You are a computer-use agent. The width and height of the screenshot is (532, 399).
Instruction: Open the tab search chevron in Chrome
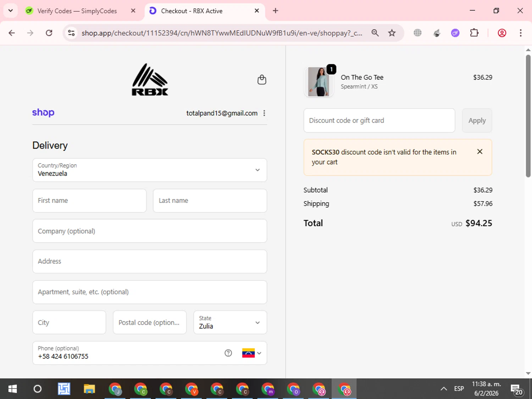(11, 11)
